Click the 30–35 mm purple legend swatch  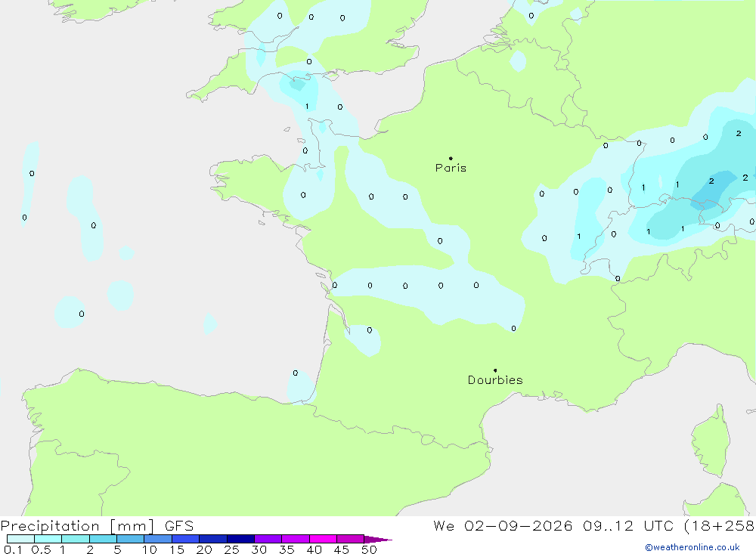(268, 539)
